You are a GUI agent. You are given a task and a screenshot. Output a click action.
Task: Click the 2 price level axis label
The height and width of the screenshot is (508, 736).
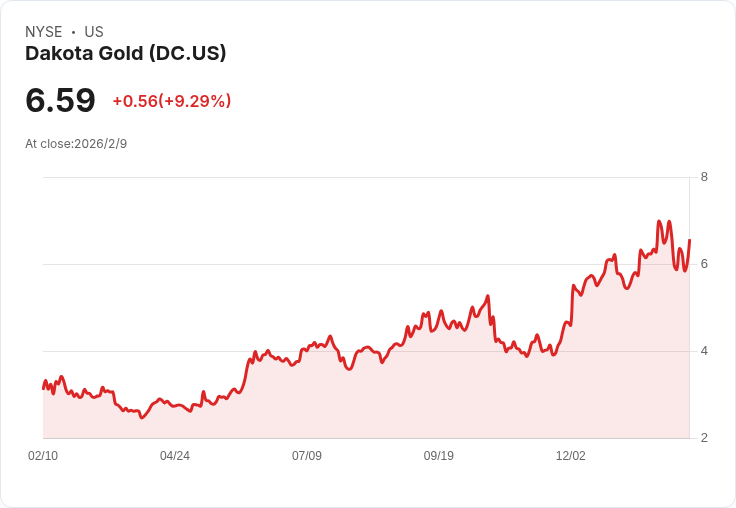click(x=704, y=438)
